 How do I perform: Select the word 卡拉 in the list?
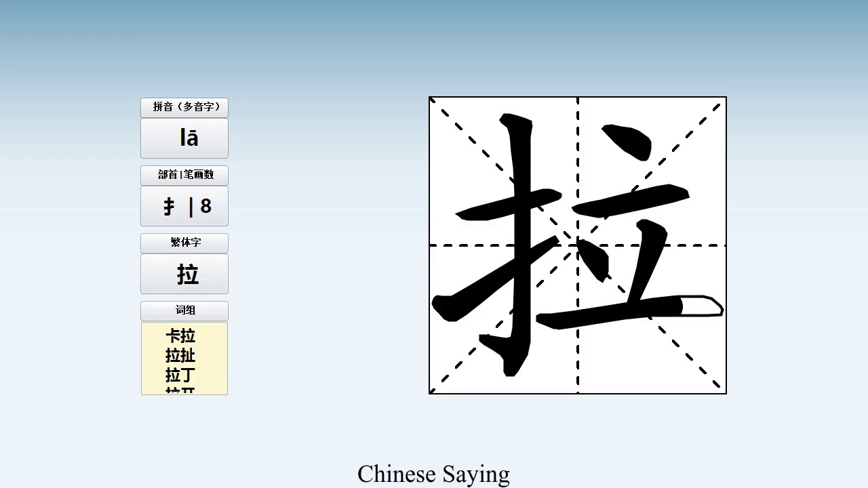tap(180, 336)
